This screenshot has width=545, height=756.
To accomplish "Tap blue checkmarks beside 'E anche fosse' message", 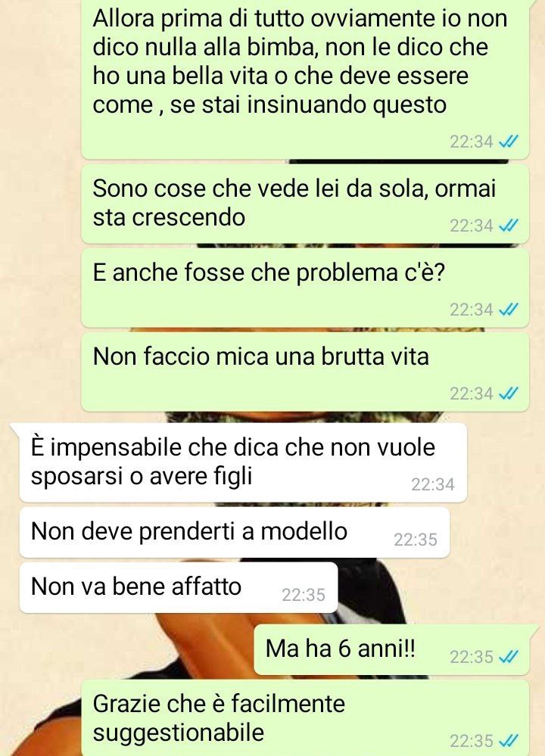I will (x=509, y=310).
